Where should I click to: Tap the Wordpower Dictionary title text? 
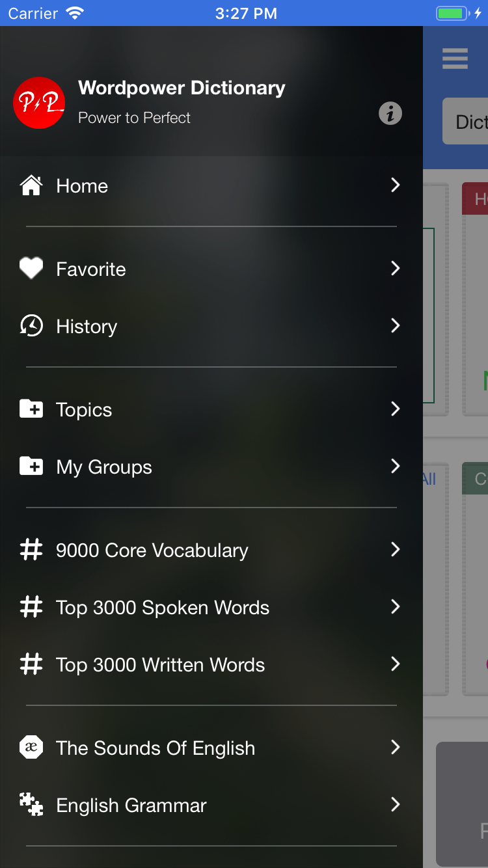(x=182, y=88)
